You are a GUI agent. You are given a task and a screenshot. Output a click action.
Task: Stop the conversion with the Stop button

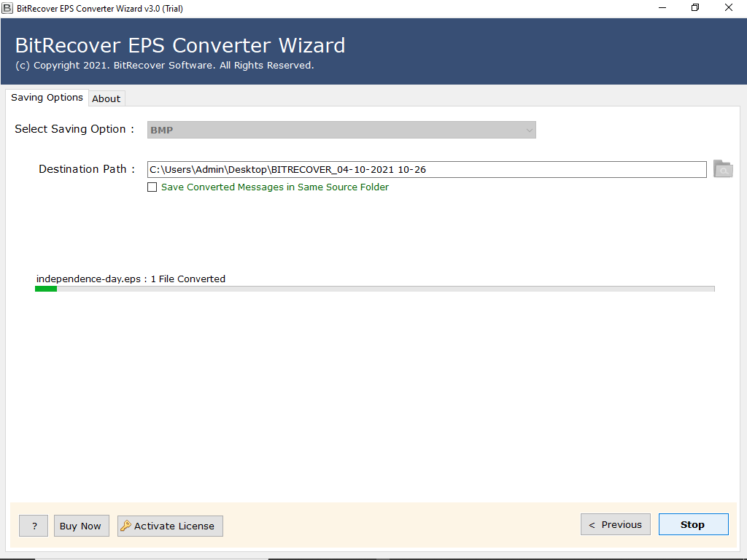click(693, 524)
